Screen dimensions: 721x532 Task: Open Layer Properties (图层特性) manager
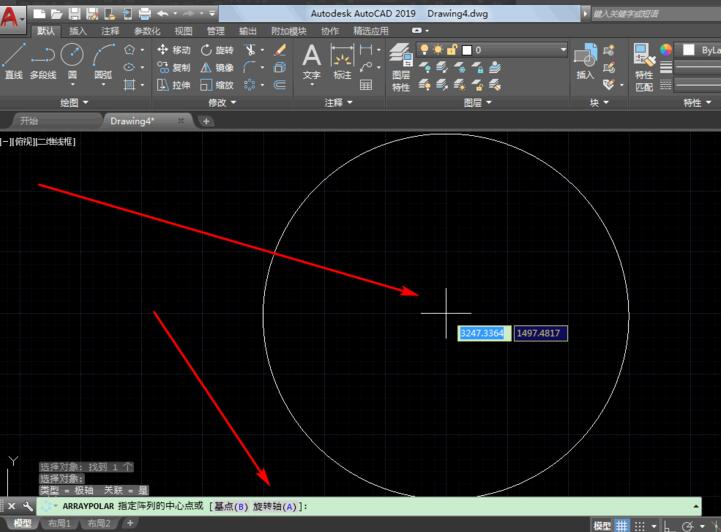click(x=401, y=67)
